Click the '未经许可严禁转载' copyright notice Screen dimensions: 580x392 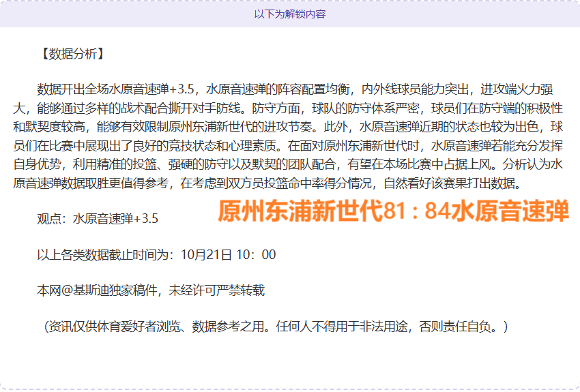217,290
